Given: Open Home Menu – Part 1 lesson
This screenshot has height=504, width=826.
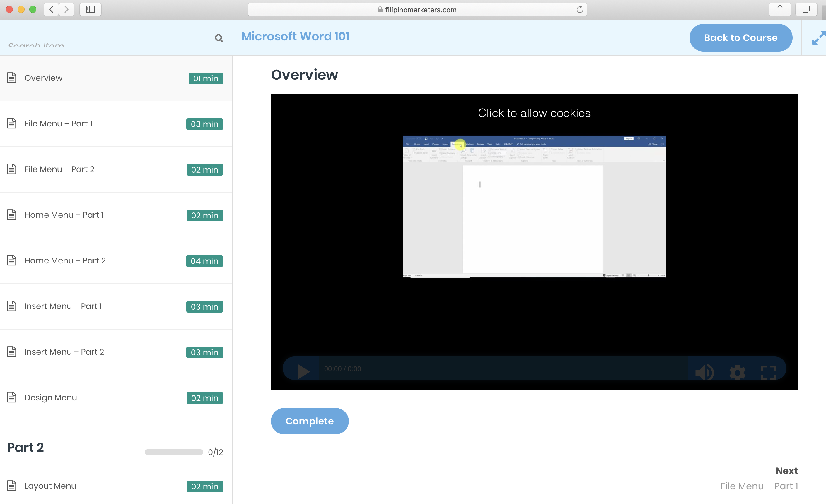Looking at the screenshot, I should point(116,215).
